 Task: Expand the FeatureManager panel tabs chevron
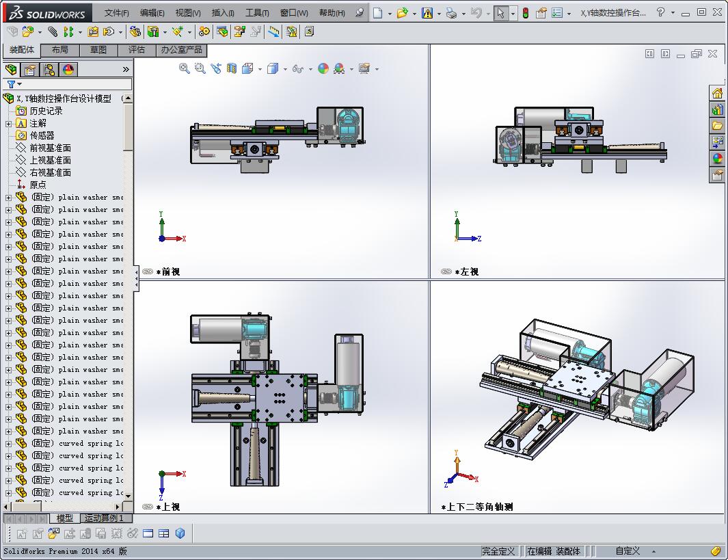click(x=126, y=70)
